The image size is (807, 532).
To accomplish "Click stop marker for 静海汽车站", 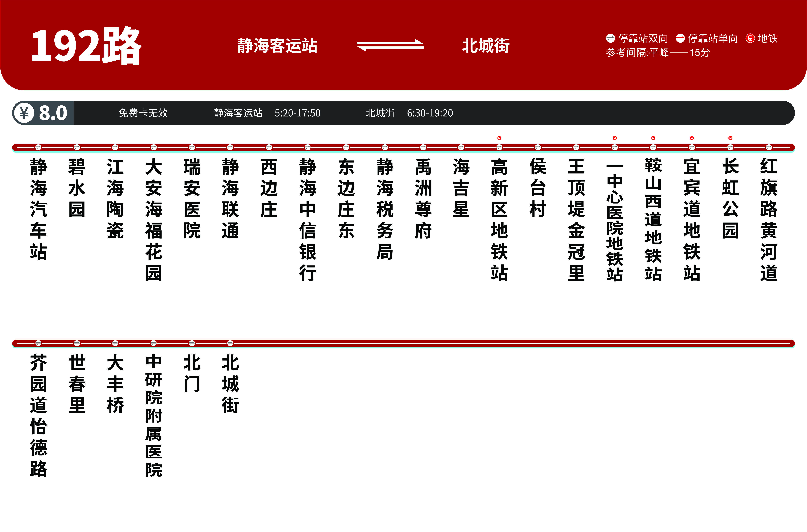I will 38,147.
